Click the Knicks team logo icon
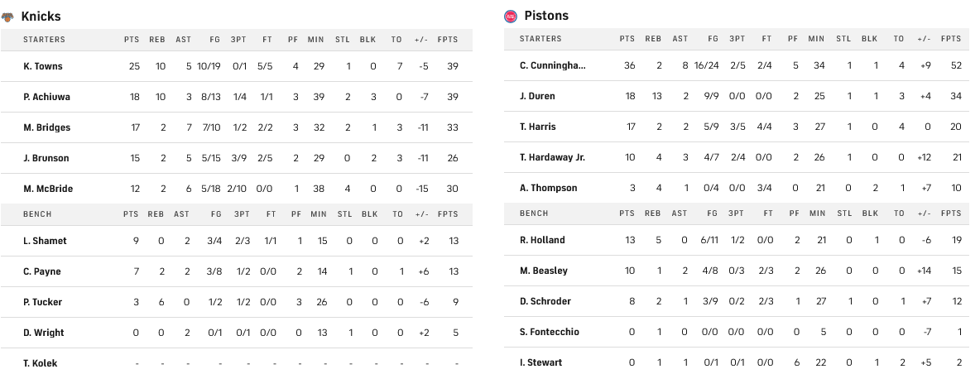This screenshot has height=374, width=980. 8,17
